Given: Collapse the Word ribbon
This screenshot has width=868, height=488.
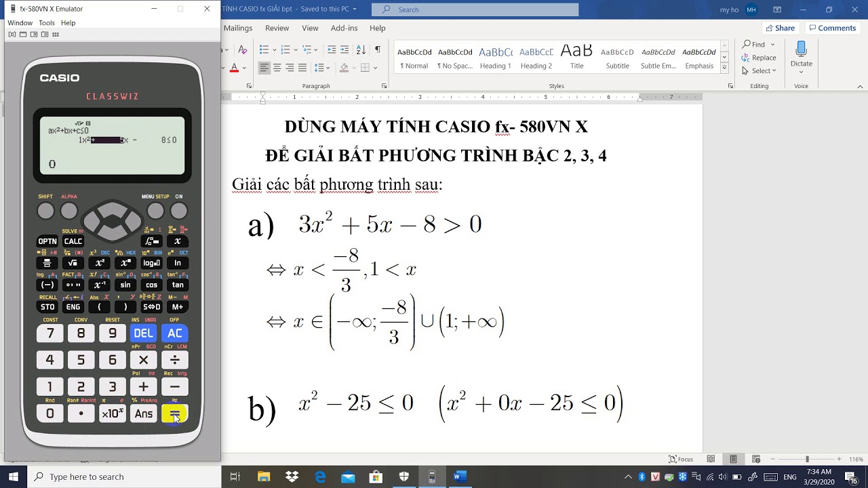Looking at the screenshot, I should 861,86.
